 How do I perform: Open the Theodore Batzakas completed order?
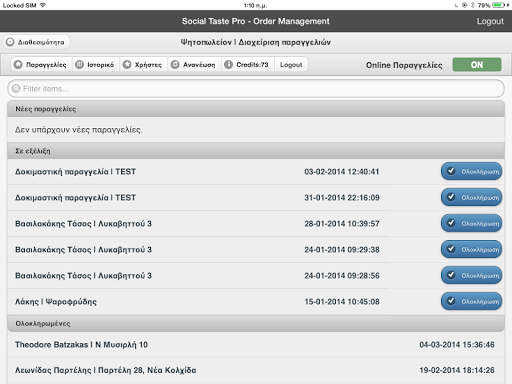click(x=256, y=345)
